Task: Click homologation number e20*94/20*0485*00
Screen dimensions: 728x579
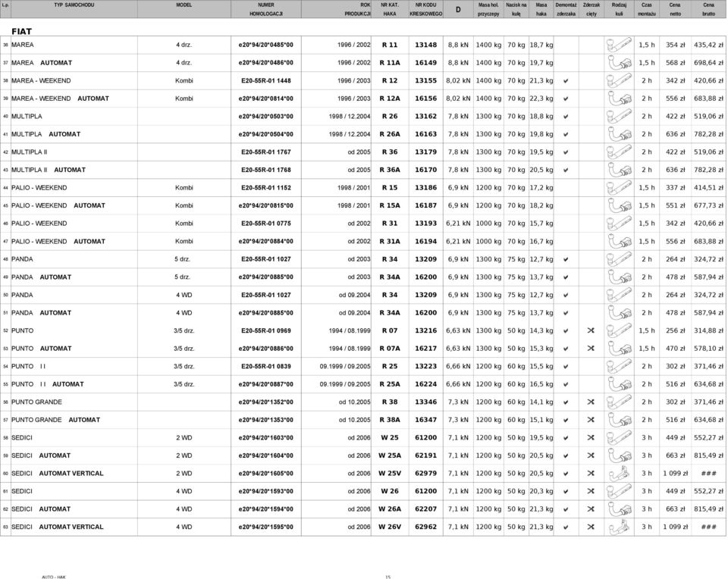Action: (266, 45)
